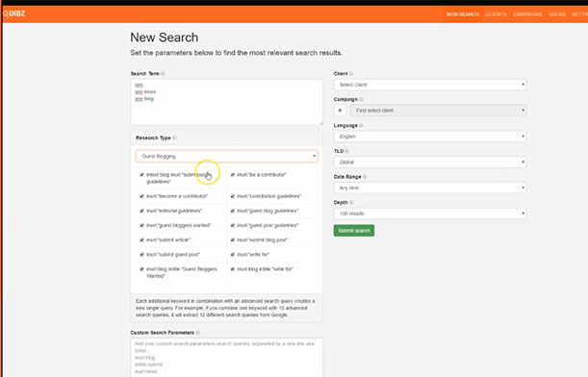The image size is (588, 377).
Task: Open the Select Client dropdown
Action: tap(430, 85)
